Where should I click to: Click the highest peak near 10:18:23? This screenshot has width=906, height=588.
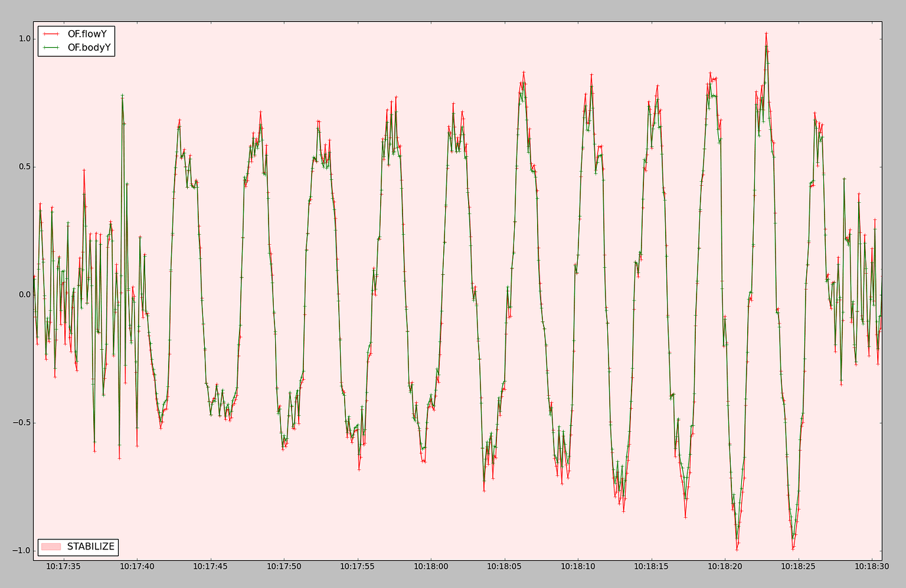tap(766, 31)
